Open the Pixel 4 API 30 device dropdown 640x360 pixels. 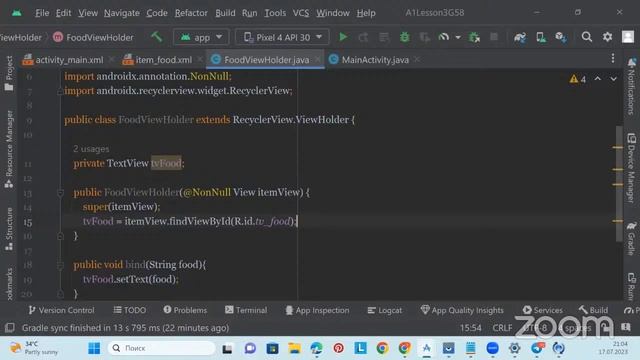(x=282, y=37)
